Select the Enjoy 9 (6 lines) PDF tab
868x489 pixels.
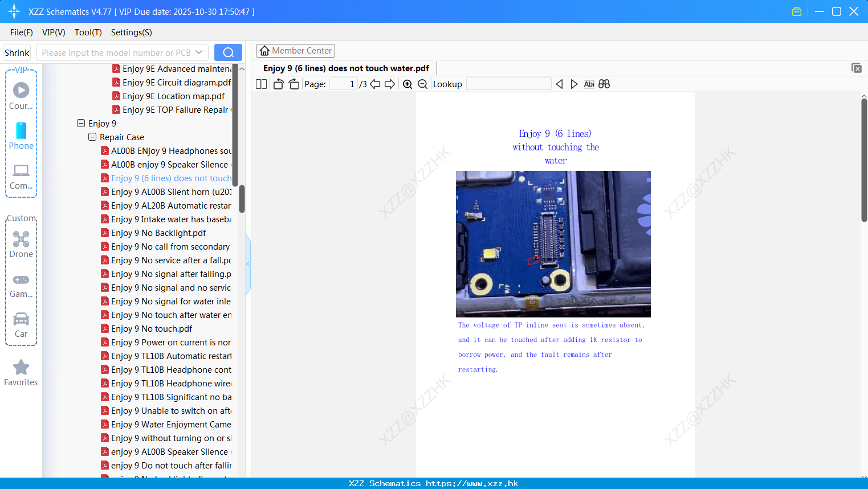click(x=346, y=68)
